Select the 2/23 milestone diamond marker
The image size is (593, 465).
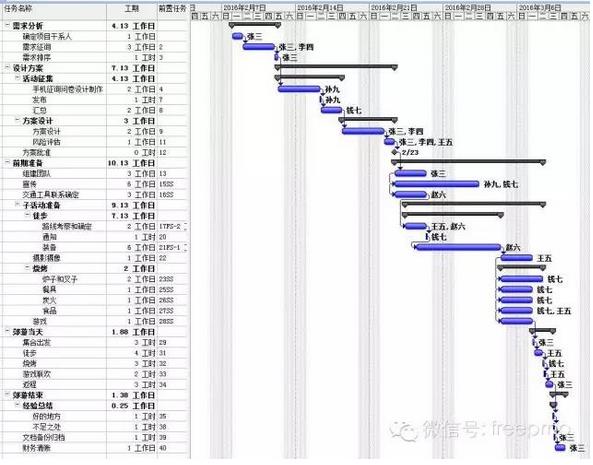point(395,152)
